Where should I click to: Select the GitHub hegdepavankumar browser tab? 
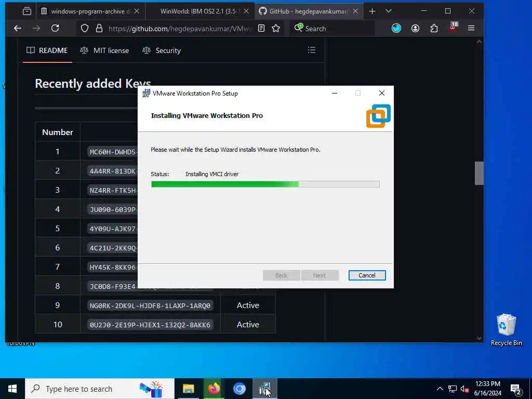308,11
